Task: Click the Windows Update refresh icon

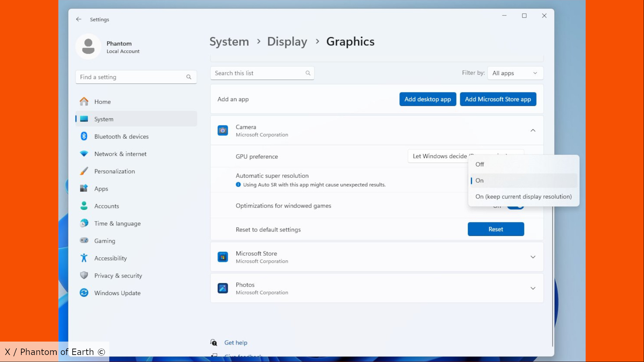Action: pos(84,293)
